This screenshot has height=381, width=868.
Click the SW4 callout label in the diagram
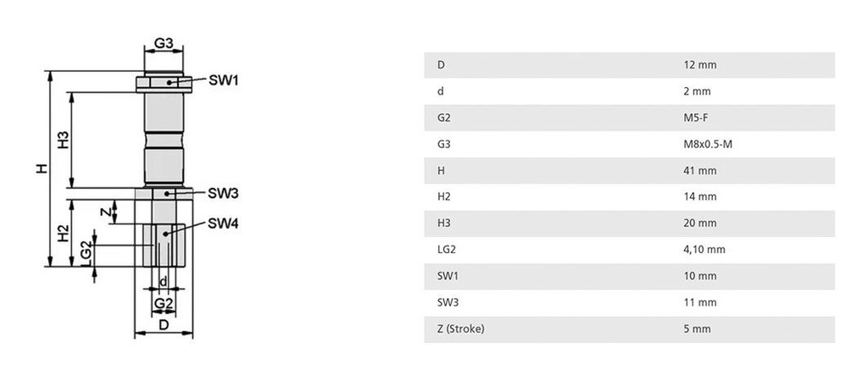(x=223, y=224)
